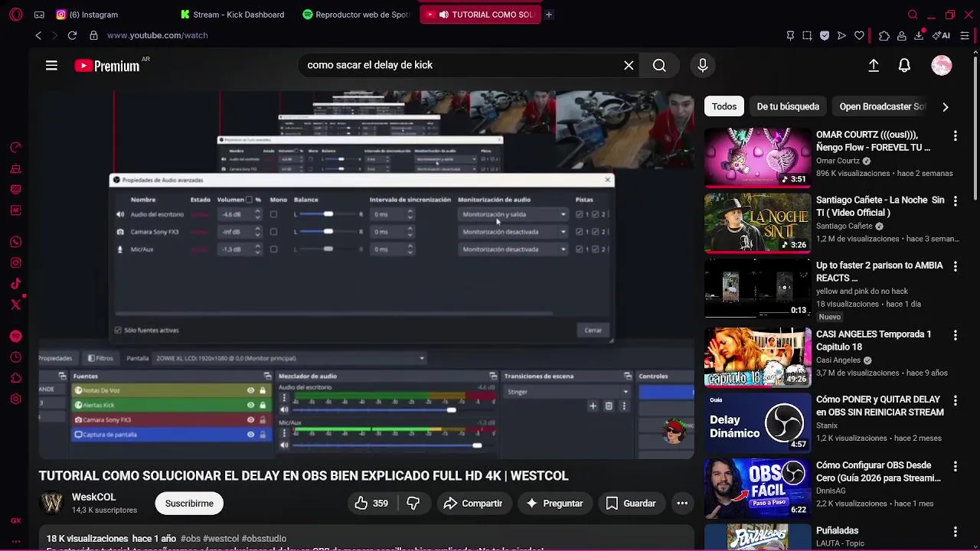Viewport: 980px width, 551px height.
Task: Open the WeskCOL channel name link
Action: (x=93, y=497)
